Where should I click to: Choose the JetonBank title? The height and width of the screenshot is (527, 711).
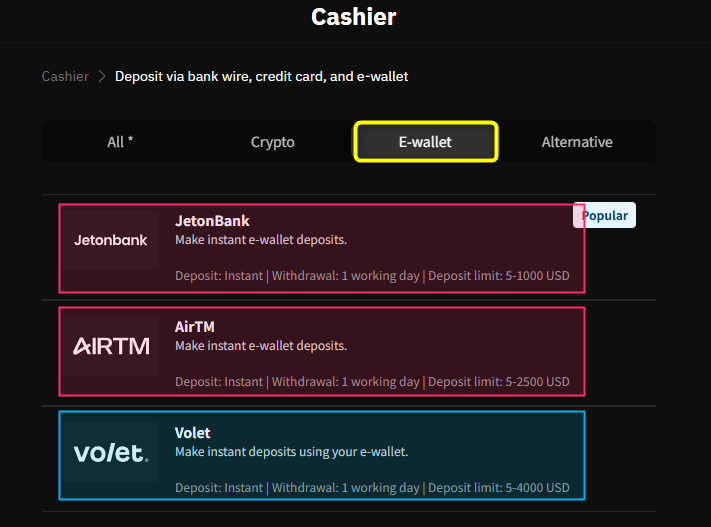pos(212,221)
